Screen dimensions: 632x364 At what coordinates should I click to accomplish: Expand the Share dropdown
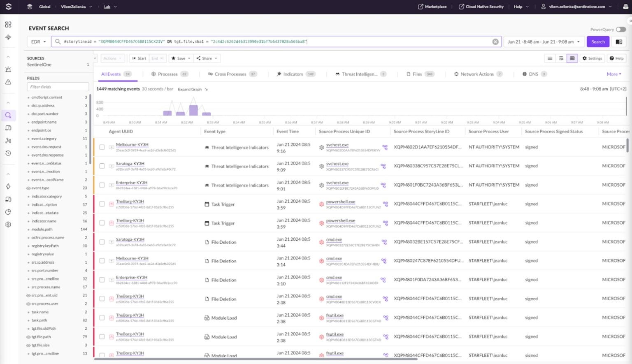tap(207, 58)
